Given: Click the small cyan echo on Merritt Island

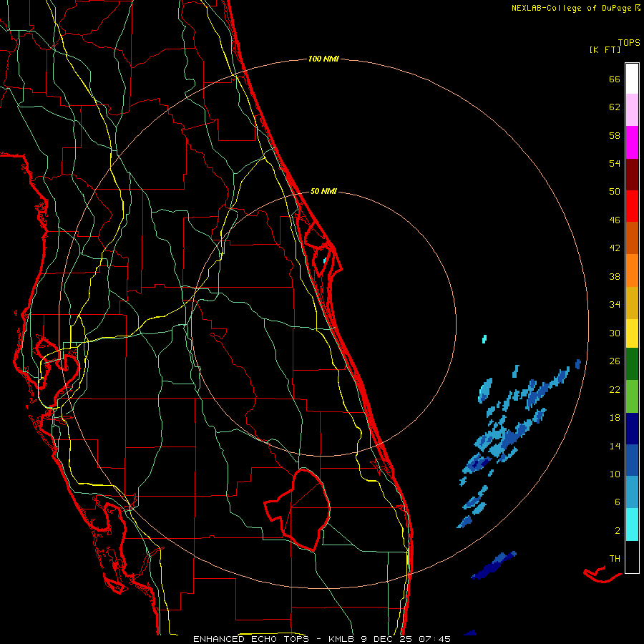Looking at the screenshot, I should coord(324,260).
